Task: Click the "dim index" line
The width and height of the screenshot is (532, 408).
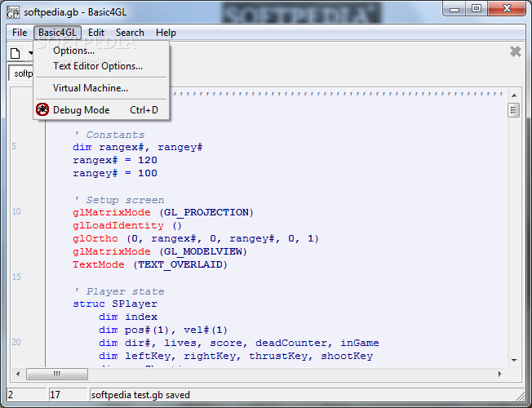Action: (x=128, y=317)
